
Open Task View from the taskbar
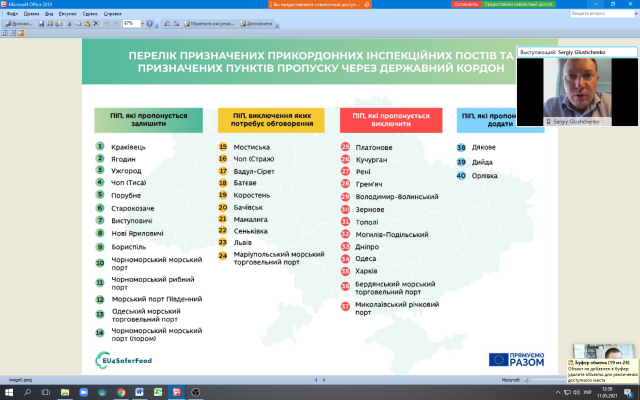pyautogui.click(x=46, y=392)
